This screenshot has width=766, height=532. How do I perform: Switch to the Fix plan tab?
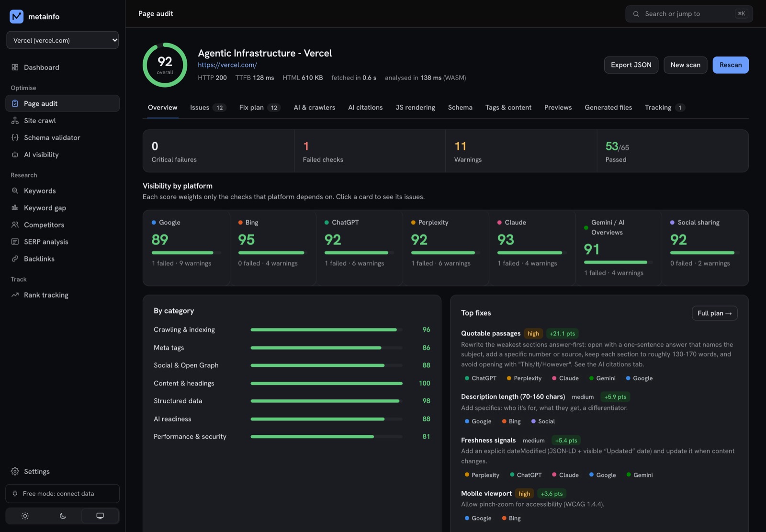click(259, 107)
